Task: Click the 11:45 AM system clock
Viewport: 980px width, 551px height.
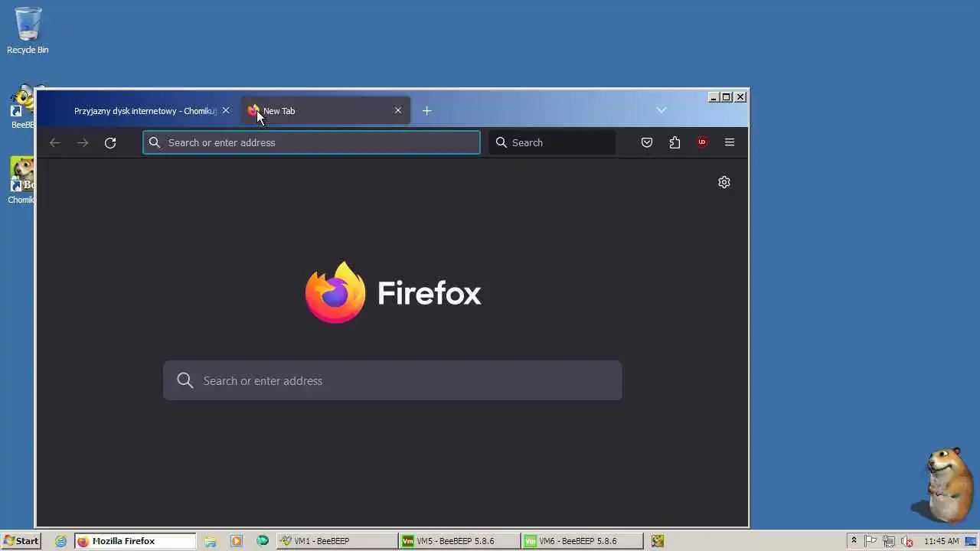Action: click(941, 541)
